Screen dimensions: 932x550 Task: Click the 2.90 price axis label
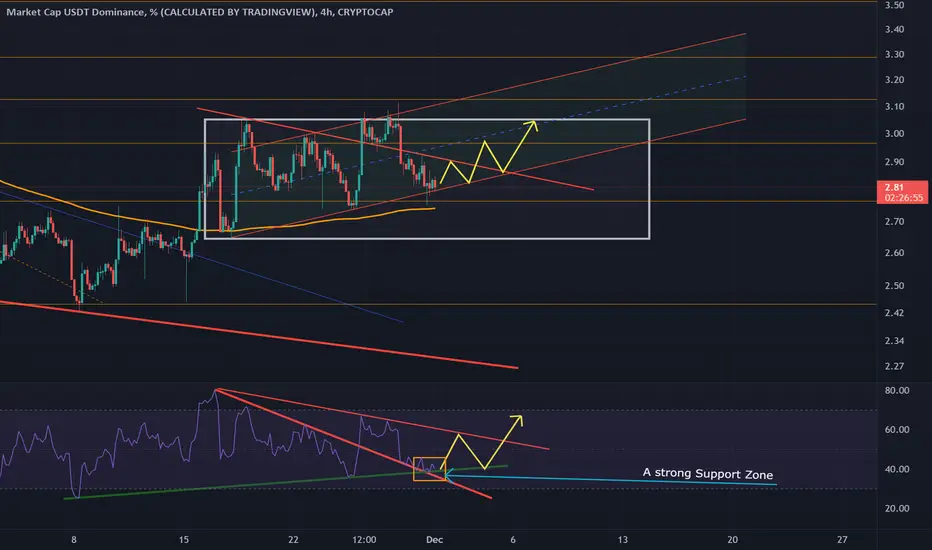tap(895, 162)
